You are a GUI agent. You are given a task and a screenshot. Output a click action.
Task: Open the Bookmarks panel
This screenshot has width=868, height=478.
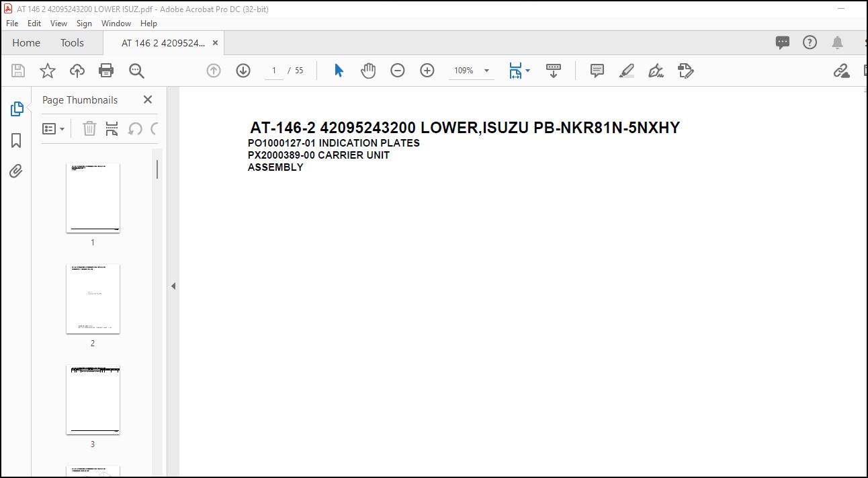(x=17, y=140)
